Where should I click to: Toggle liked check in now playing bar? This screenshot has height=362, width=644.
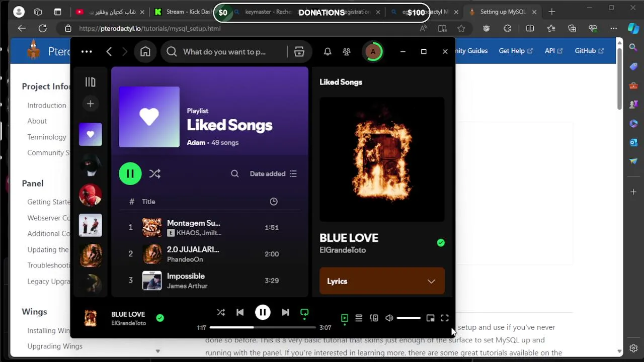coord(160,318)
